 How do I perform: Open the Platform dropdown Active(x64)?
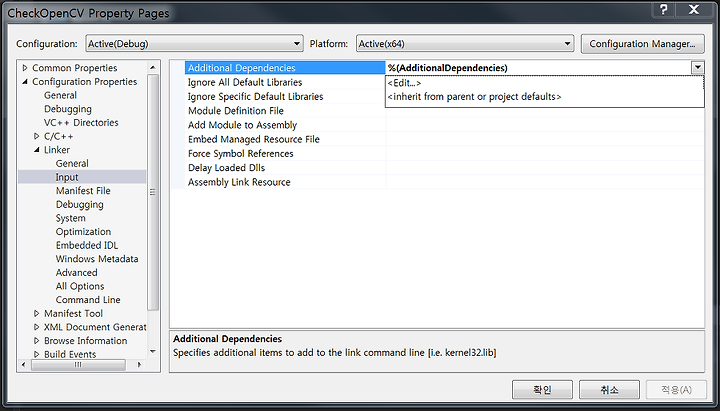465,44
